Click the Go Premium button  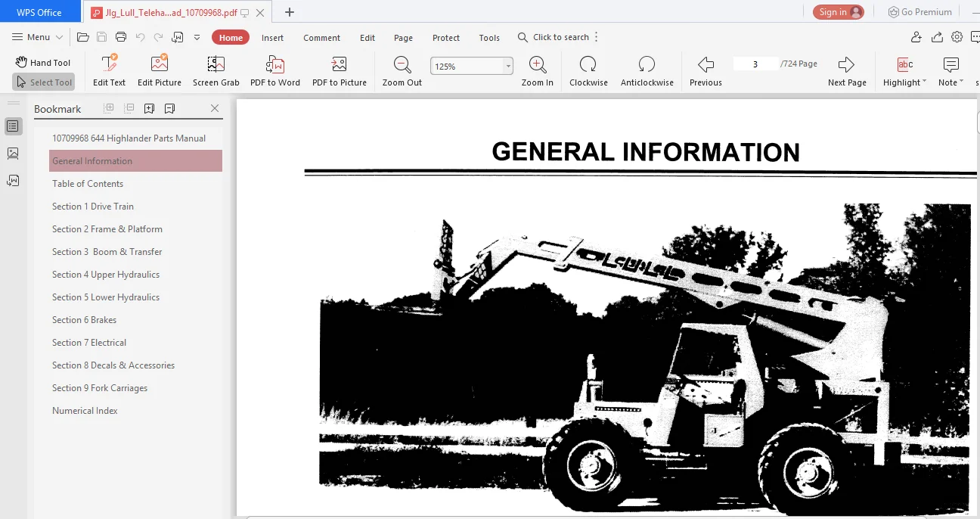pyautogui.click(x=920, y=12)
